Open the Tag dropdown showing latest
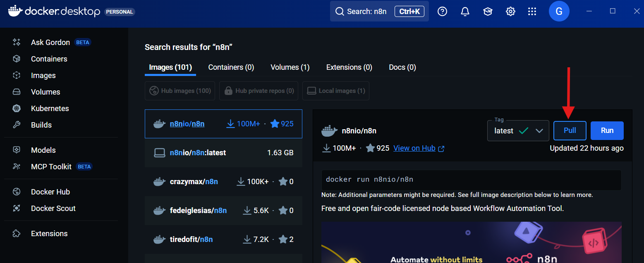 click(518, 130)
